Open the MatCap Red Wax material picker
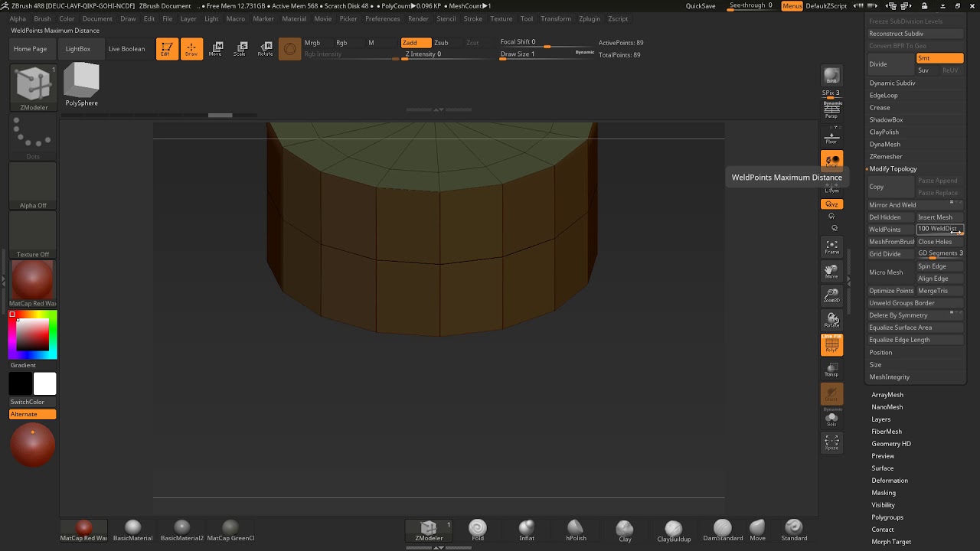The width and height of the screenshot is (980, 551). click(33, 284)
